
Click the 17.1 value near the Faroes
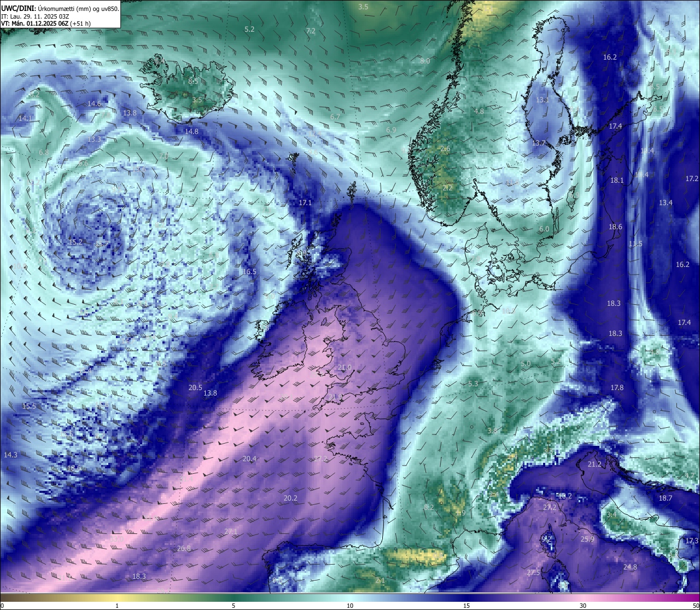tap(305, 202)
